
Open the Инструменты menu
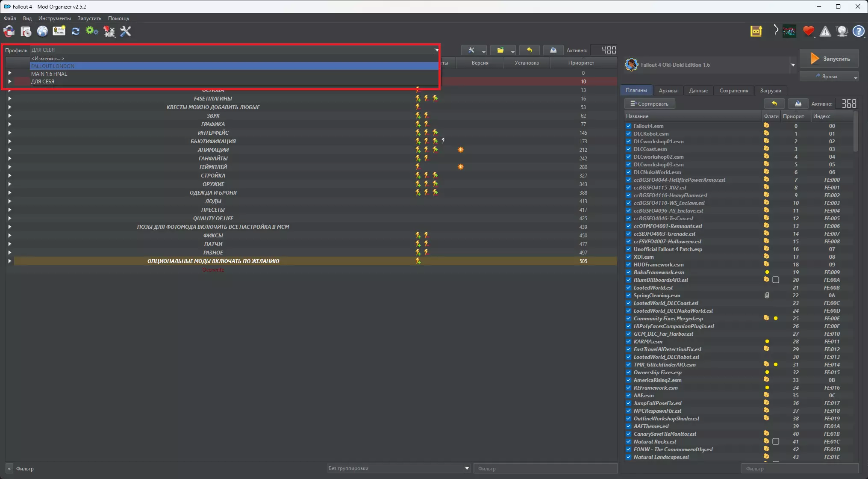tap(54, 18)
